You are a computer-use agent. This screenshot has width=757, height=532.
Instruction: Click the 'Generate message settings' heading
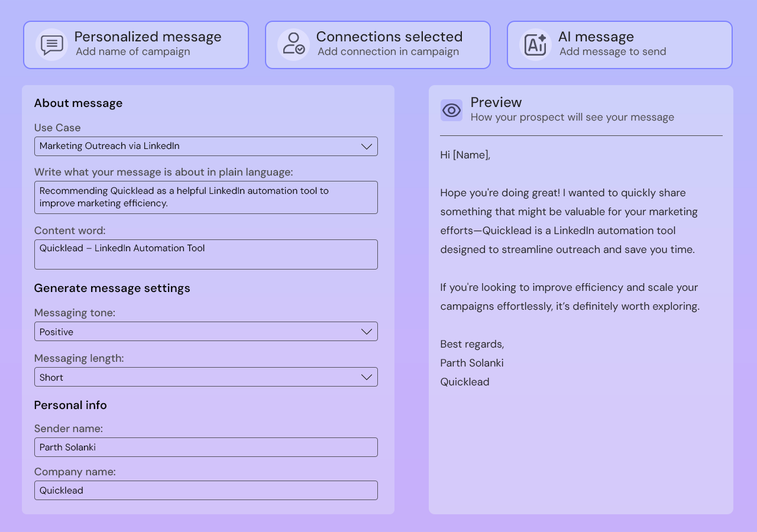[x=112, y=288]
